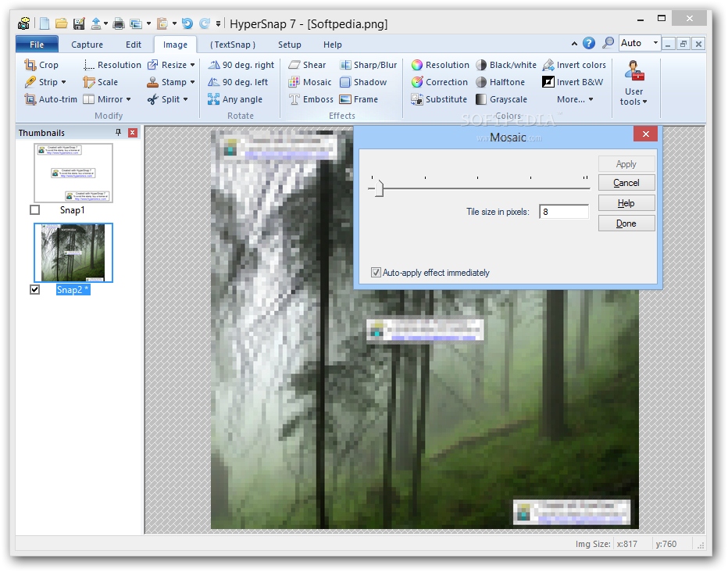Convert image to Black/white
Image resolution: width=728 pixels, height=572 pixels.
(x=506, y=65)
